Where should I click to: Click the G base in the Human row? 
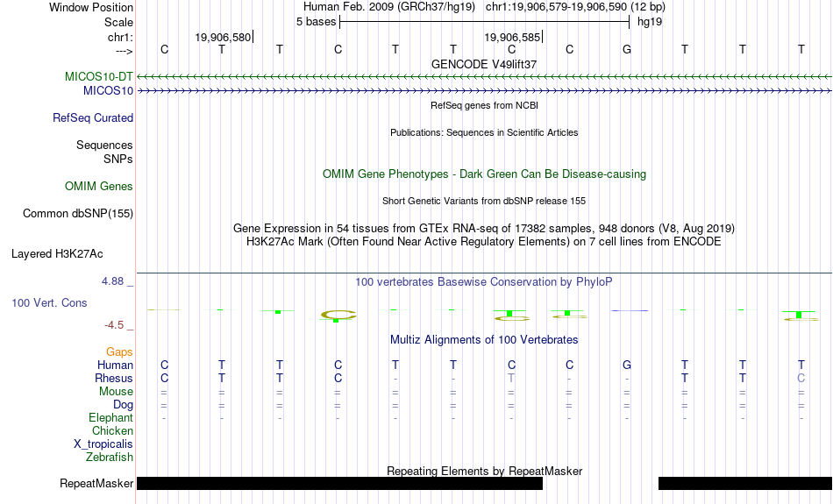[x=627, y=365]
